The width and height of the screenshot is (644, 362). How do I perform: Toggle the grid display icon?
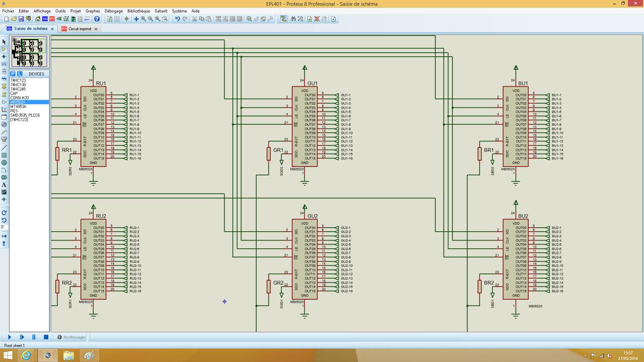coord(117,19)
